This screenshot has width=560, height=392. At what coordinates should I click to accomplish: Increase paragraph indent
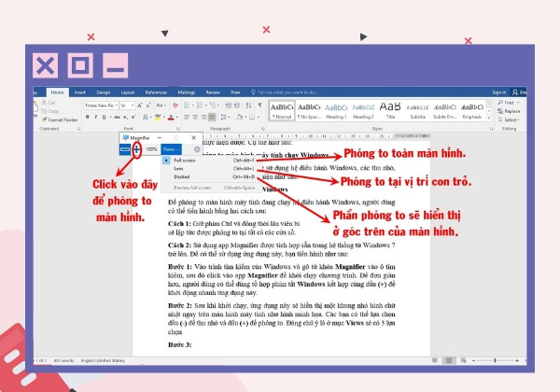[237, 105]
